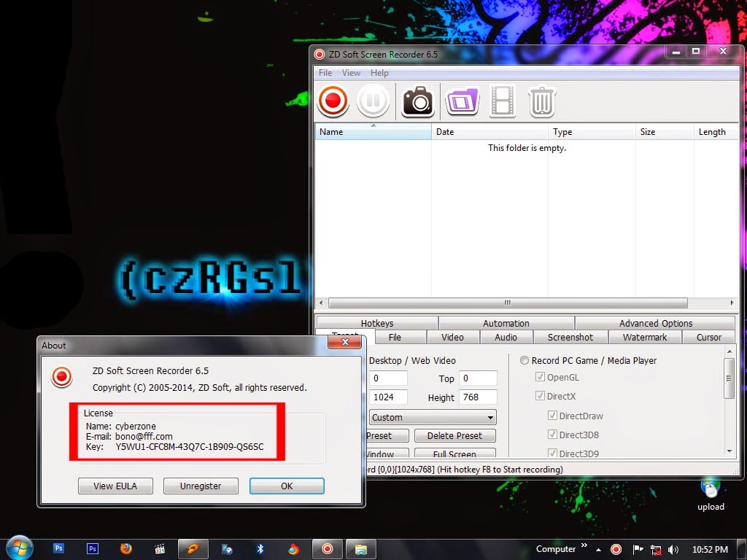Image resolution: width=747 pixels, height=560 pixels.
Task: Launch the dark bordered Photoshop taskbar icon
Action: 93,548
